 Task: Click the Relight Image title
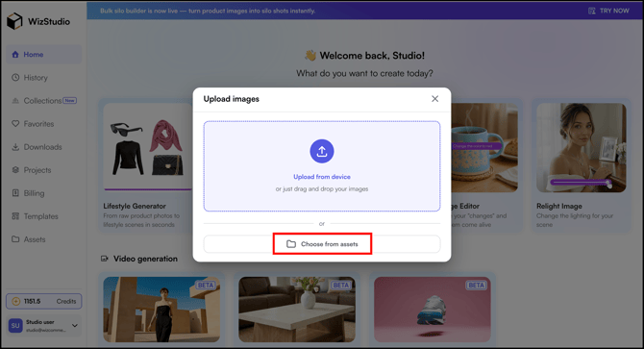pyautogui.click(x=559, y=206)
